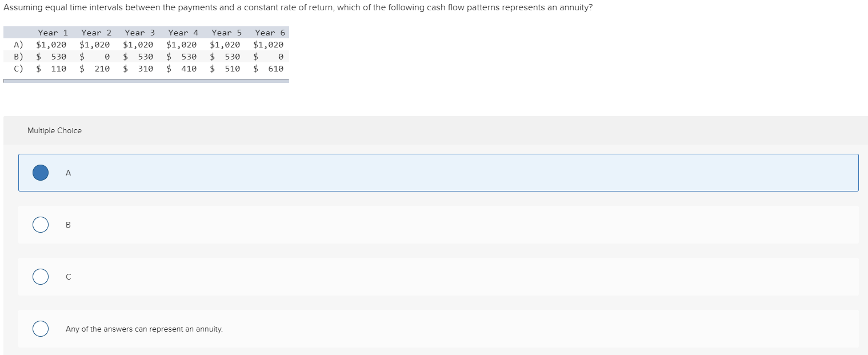The width and height of the screenshot is (868, 355).
Task: Select the radio button for answer C
Action: (x=40, y=277)
